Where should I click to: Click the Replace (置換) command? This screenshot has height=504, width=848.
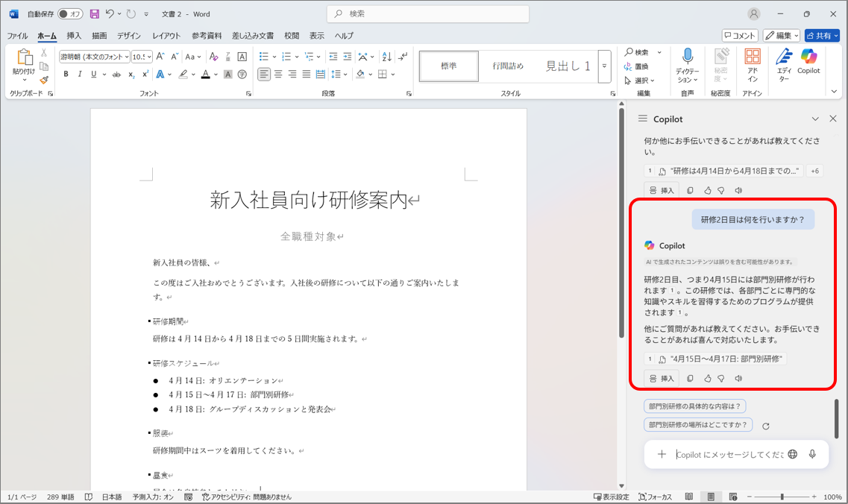coord(636,66)
